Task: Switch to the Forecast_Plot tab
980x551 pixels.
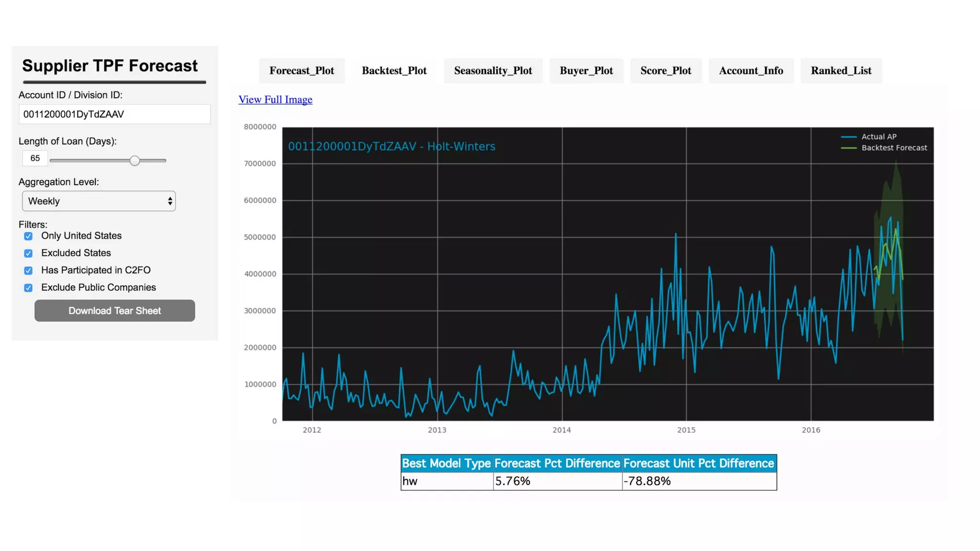Action: [x=301, y=71]
